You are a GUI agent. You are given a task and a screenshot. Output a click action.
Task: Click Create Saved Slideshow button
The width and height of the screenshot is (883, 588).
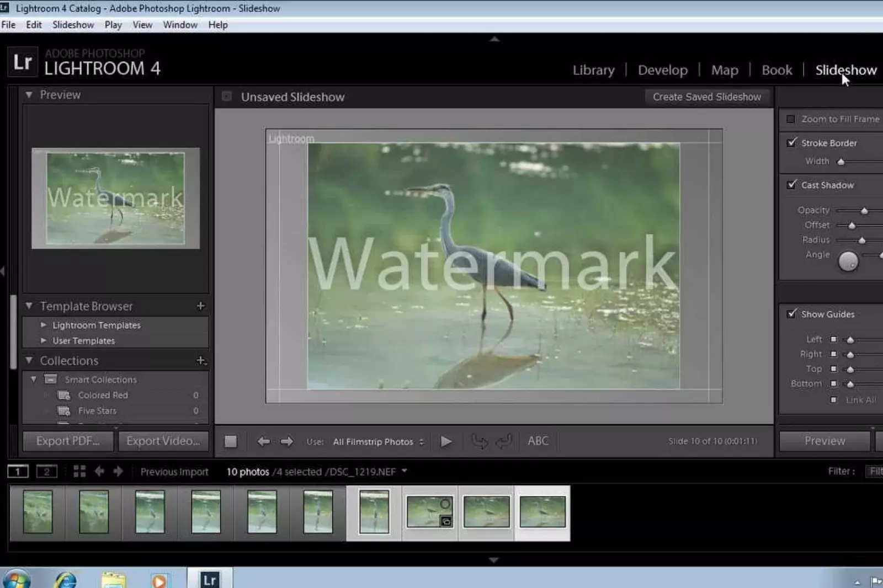(707, 97)
